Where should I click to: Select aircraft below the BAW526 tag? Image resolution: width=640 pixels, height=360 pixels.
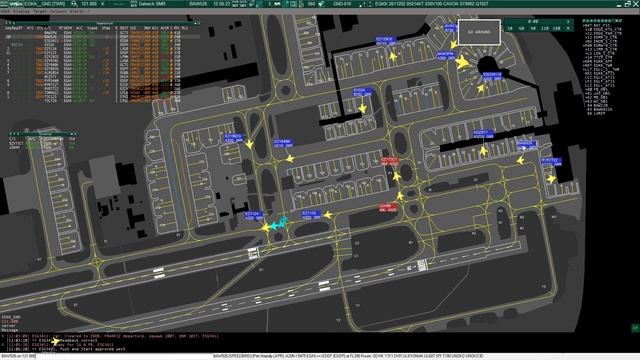[x=520, y=160]
